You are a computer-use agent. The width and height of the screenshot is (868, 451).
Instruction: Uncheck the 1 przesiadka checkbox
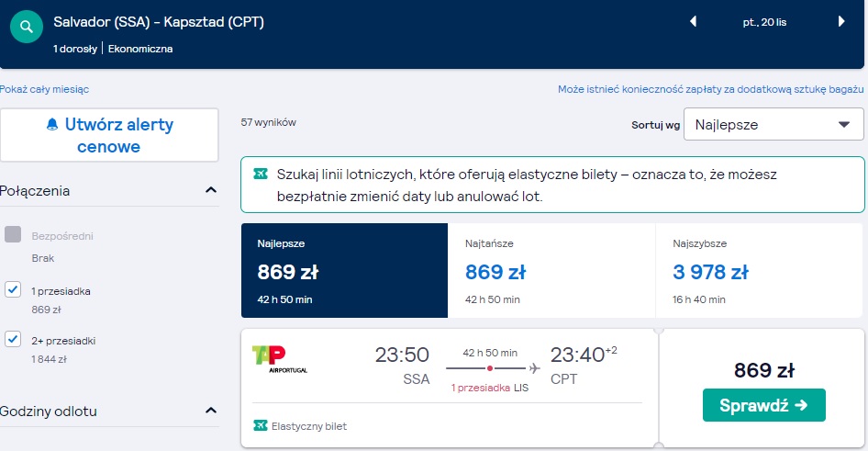click(x=13, y=289)
